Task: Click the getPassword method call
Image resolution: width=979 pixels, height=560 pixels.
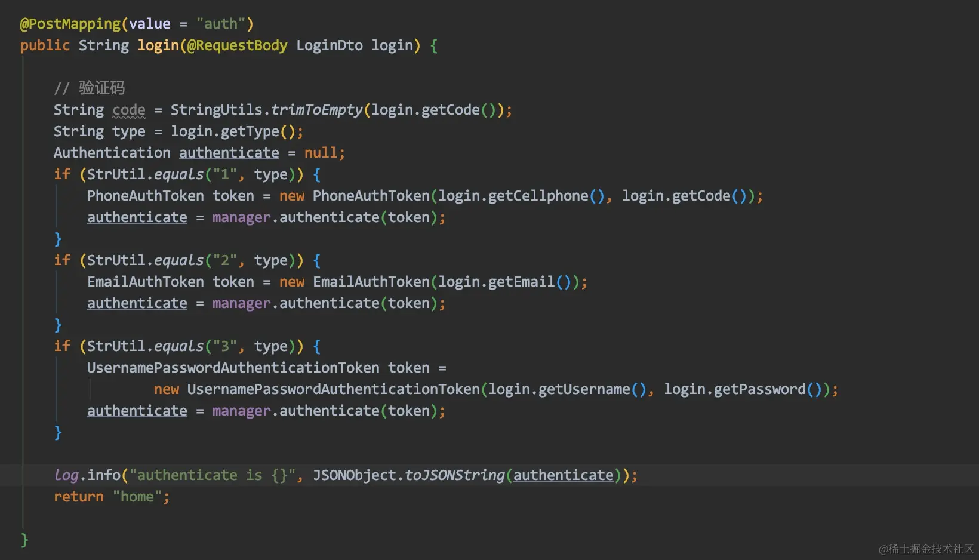Action: coord(760,389)
